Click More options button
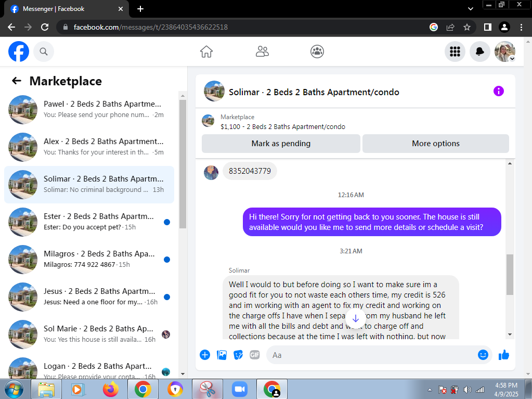 click(436, 144)
